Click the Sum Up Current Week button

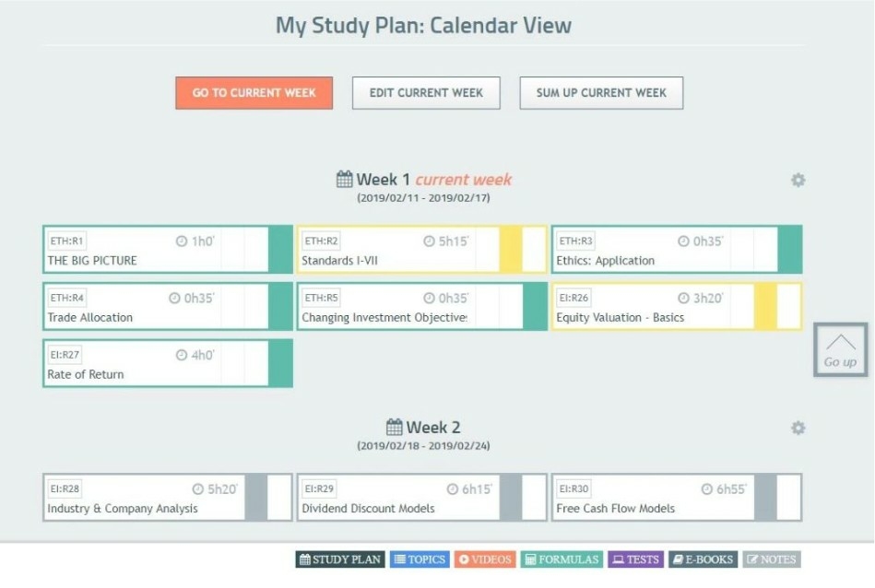[x=601, y=92]
